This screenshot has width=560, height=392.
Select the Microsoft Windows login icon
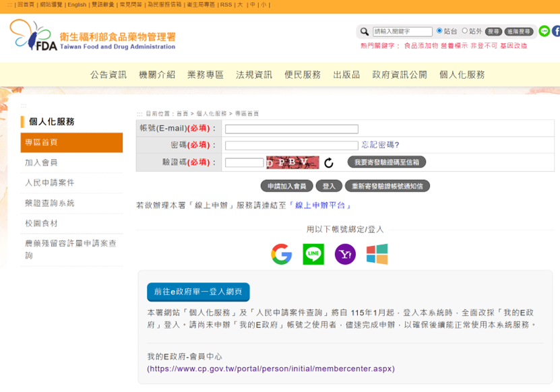377,254
